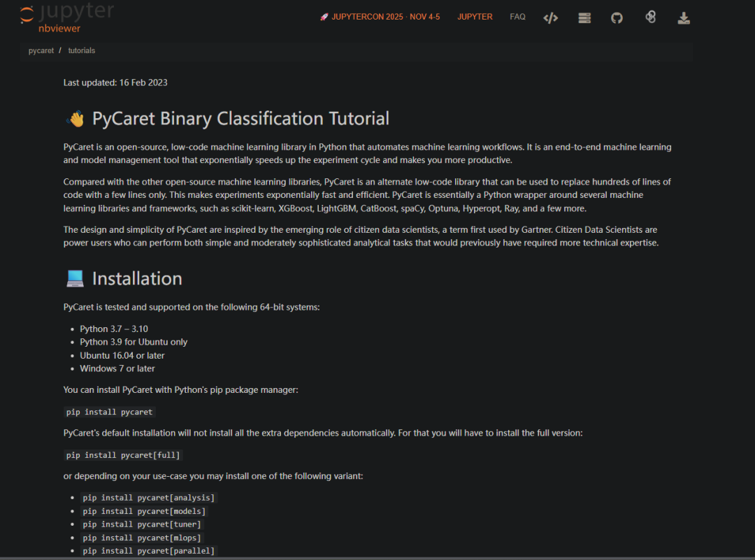Open the JUPYTER menu link
This screenshot has width=755, height=560.
pyautogui.click(x=475, y=16)
